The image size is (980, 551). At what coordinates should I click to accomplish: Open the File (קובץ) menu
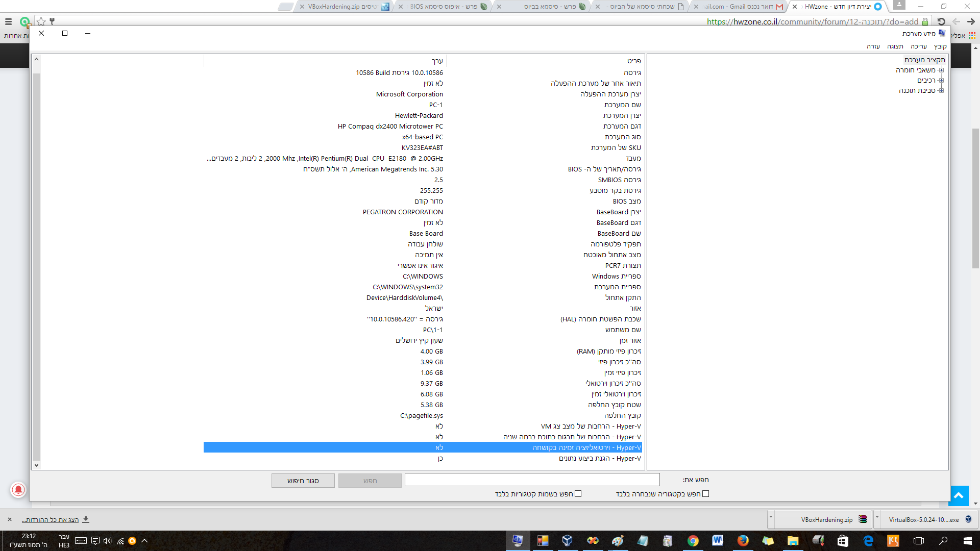[940, 46]
